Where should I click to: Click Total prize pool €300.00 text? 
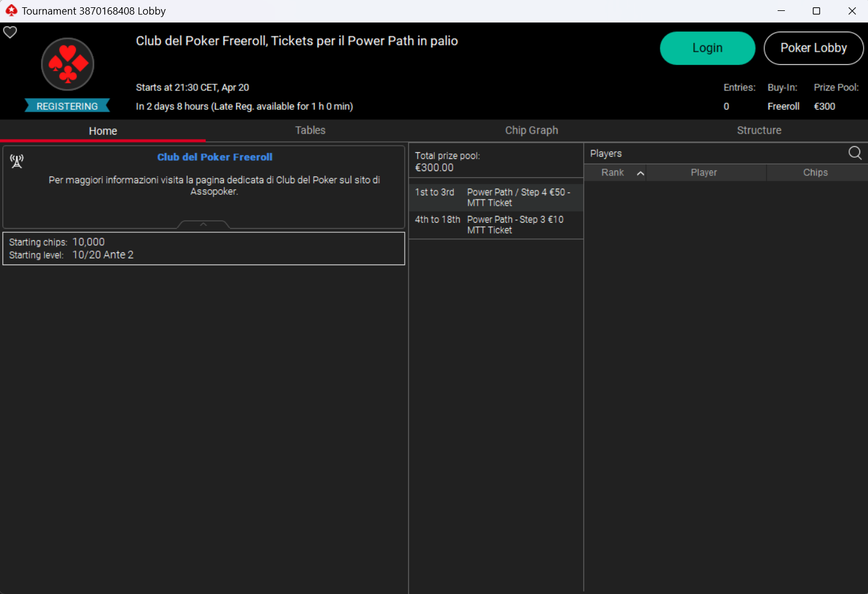pos(447,161)
